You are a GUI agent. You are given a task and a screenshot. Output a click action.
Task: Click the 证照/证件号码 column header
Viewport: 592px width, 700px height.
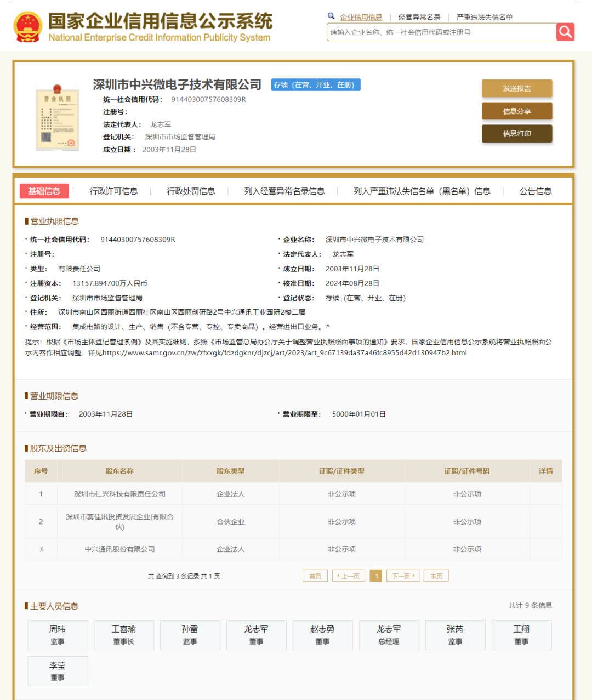point(467,471)
